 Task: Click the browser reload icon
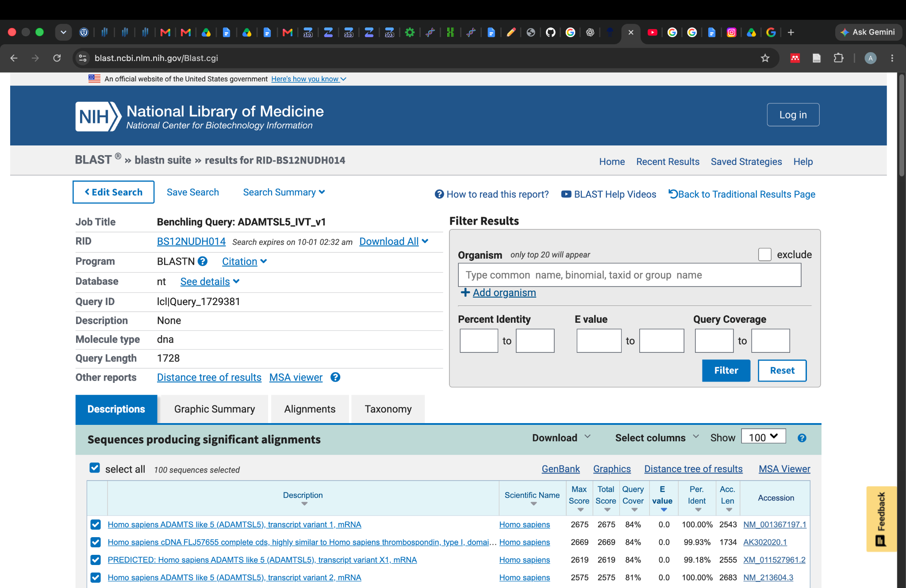(57, 58)
